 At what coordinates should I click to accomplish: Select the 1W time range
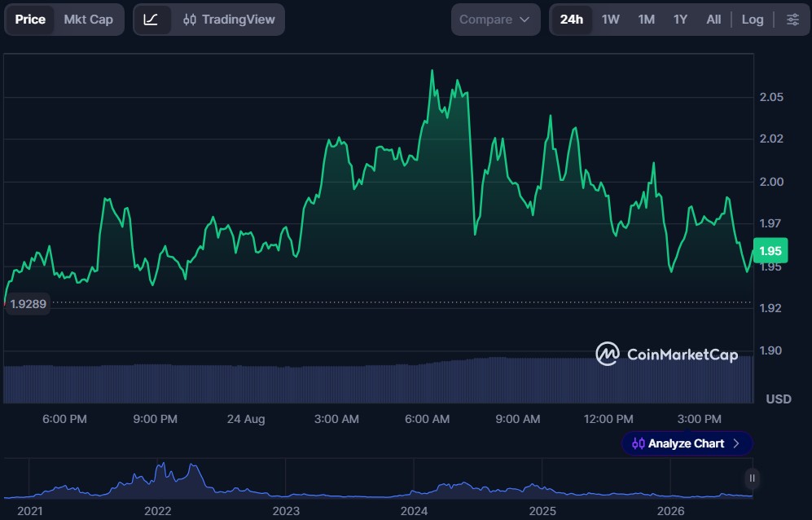pos(611,20)
